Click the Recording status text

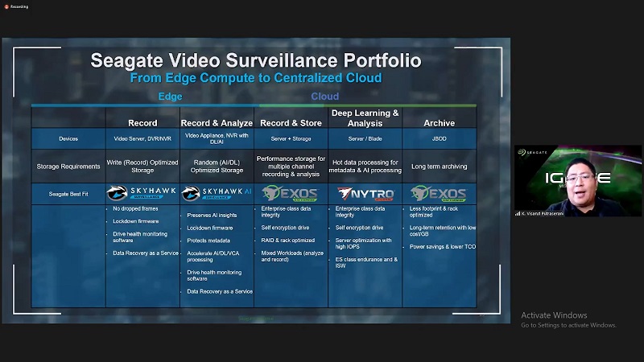click(x=19, y=6)
